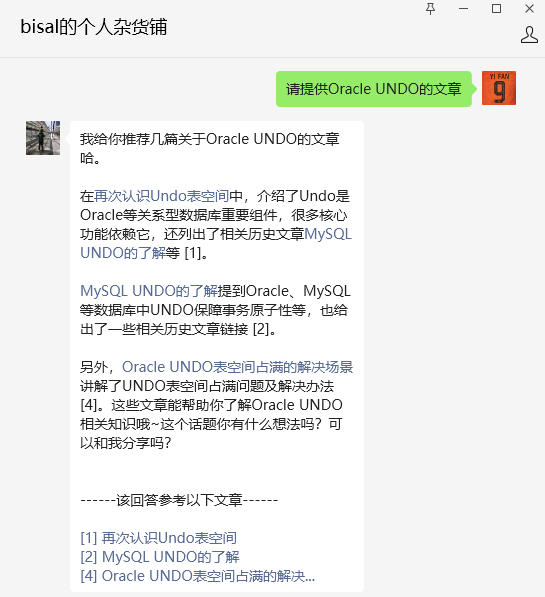Open link 再次认识Undo表空间 in first paragraph
This screenshot has height=597, width=545.
161,196
